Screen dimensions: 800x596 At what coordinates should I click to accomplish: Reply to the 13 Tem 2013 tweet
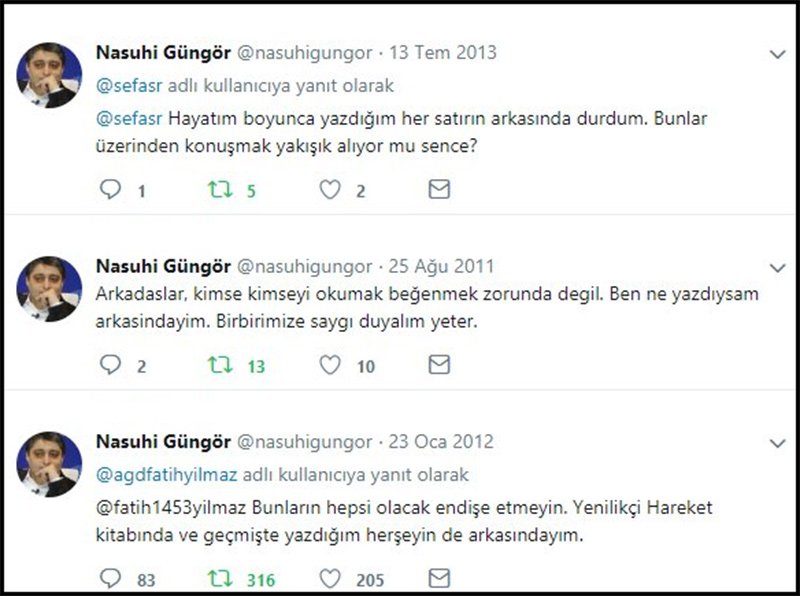110,189
